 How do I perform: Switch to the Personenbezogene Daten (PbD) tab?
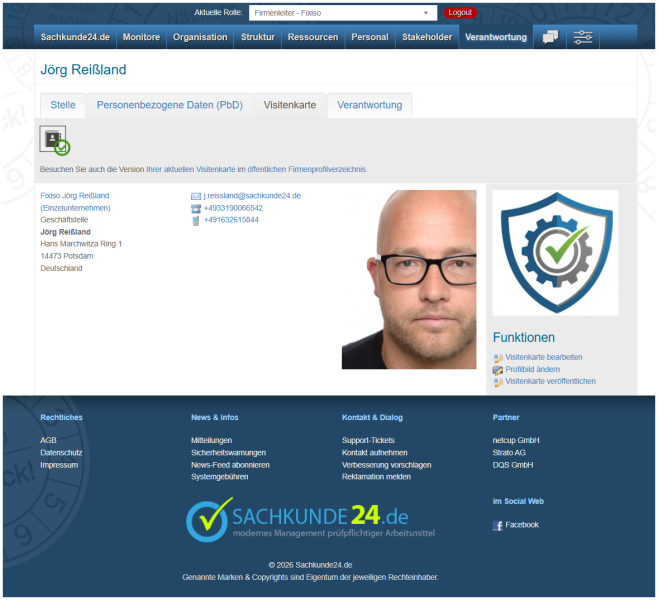point(169,105)
